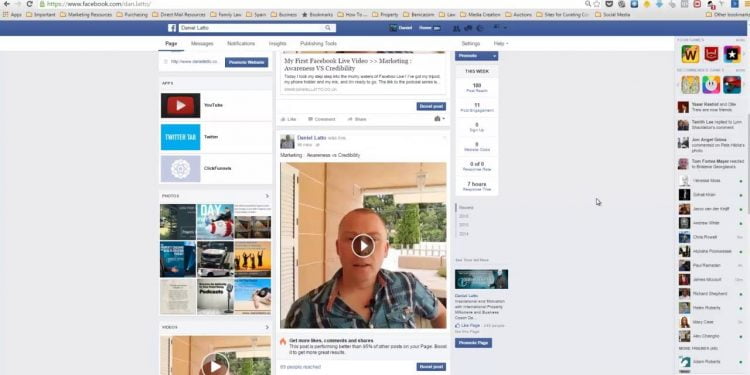Open the post-as identity dropdown beside Share
This screenshot has width=750, height=375.
coord(439,119)
